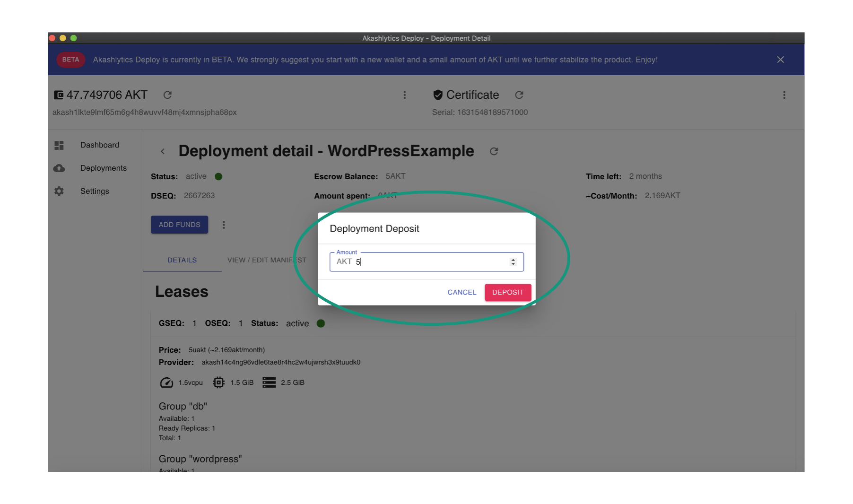Click the DSEQ value 2667263
The height and width of the screenshot is (504, 853).
pyautogui.click(x=199, y=196)
